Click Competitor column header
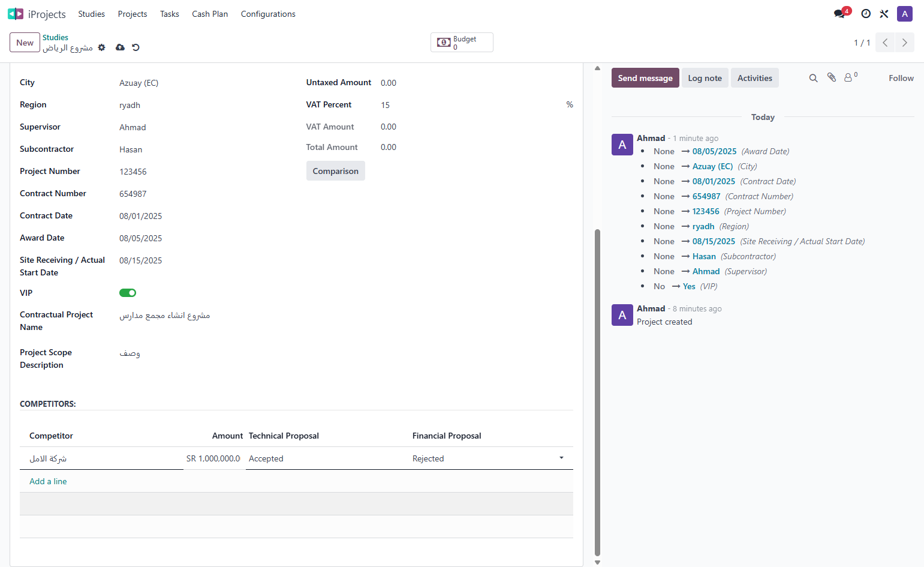The image size is (924, 567). tap(51, 436)
